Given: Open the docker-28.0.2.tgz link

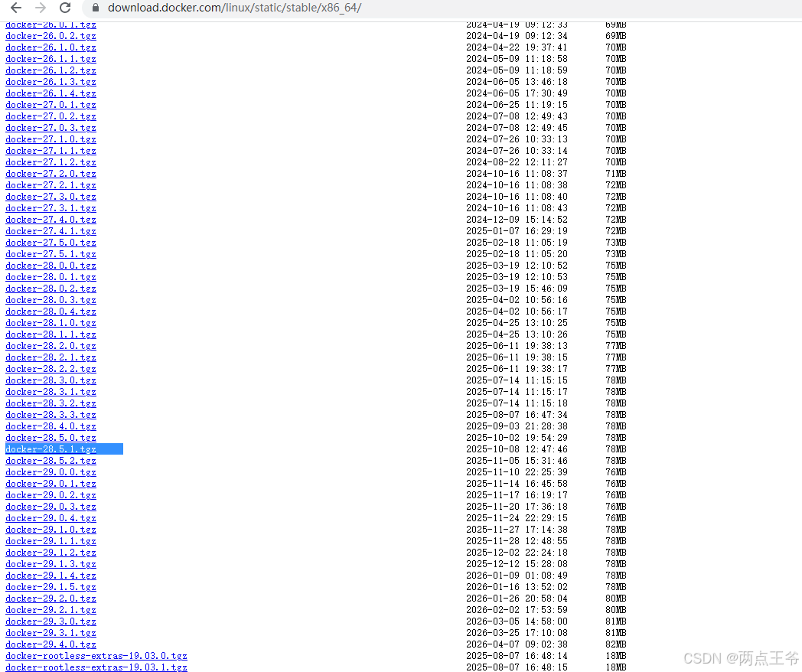Looking at the screenshot, I should [x=51, y=289].
